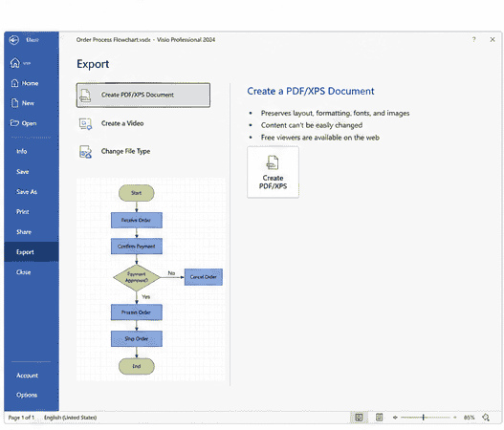
Task: Click the house icon below the back arrow
Action: 14,63
